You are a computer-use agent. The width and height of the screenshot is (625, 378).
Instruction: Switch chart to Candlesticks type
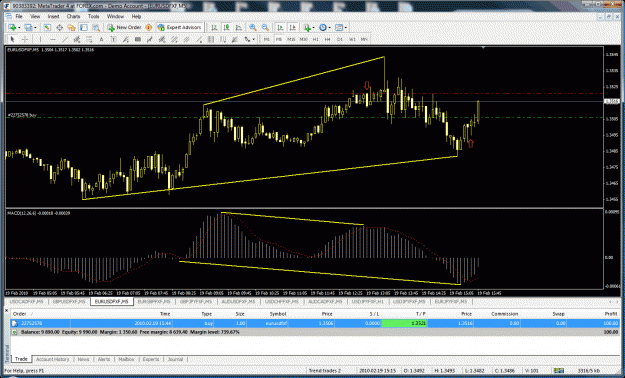[x=226, y=28]
